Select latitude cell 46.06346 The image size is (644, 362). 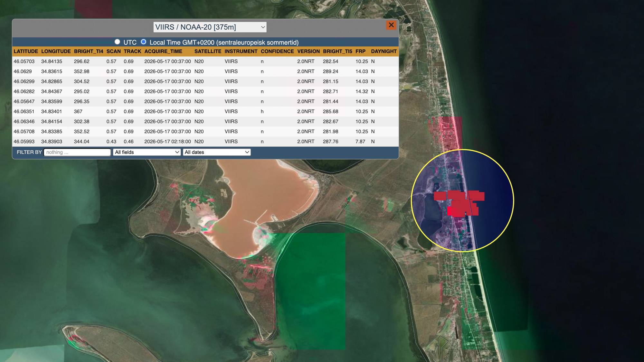click(24, 121)
